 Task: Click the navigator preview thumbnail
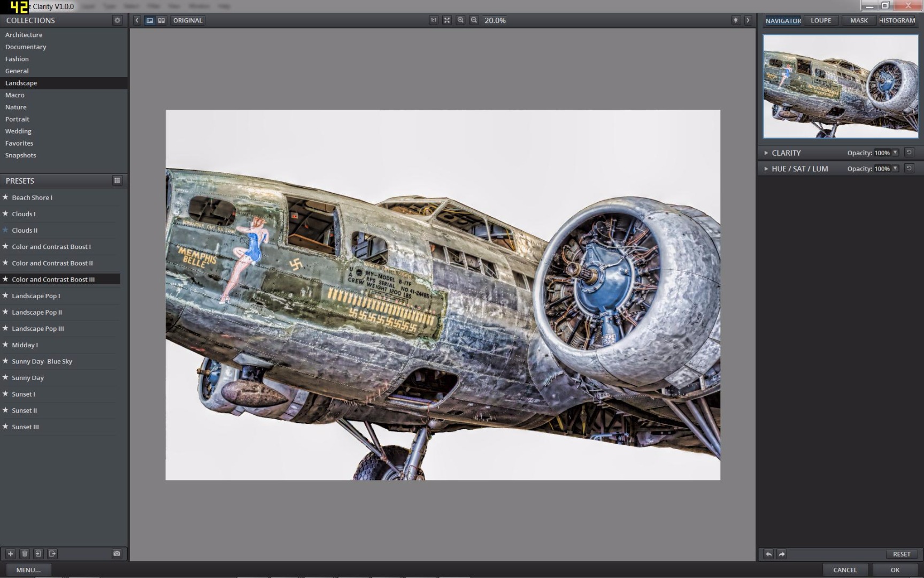(841, 87)
